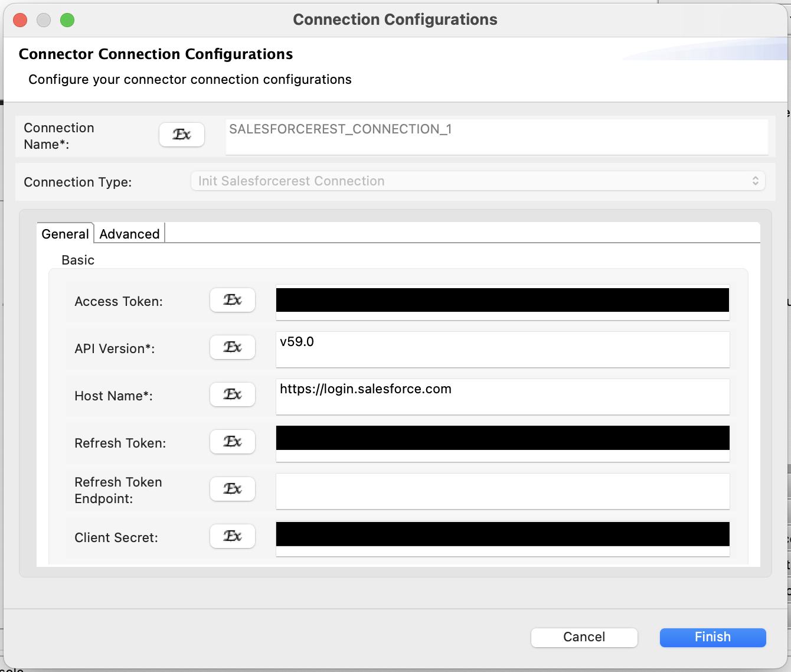
Task: Click the Access Token field
Action: (503, 302)
